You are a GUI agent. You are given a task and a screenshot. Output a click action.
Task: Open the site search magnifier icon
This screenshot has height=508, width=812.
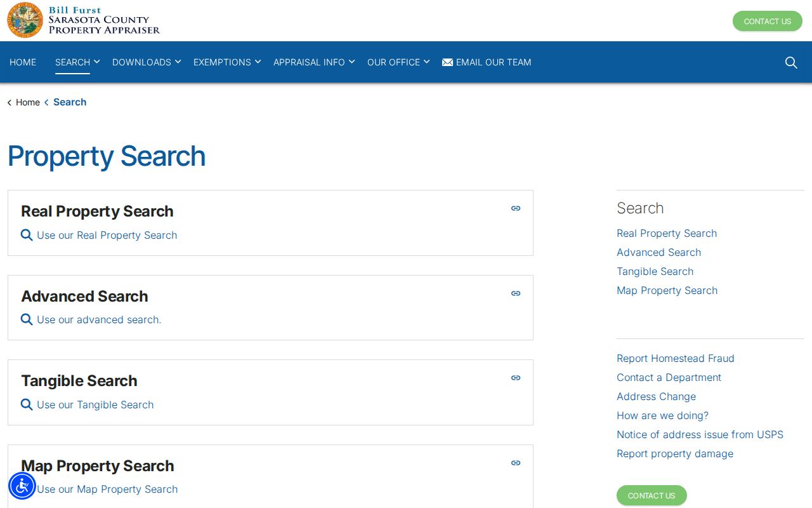[x=791, y=62]
